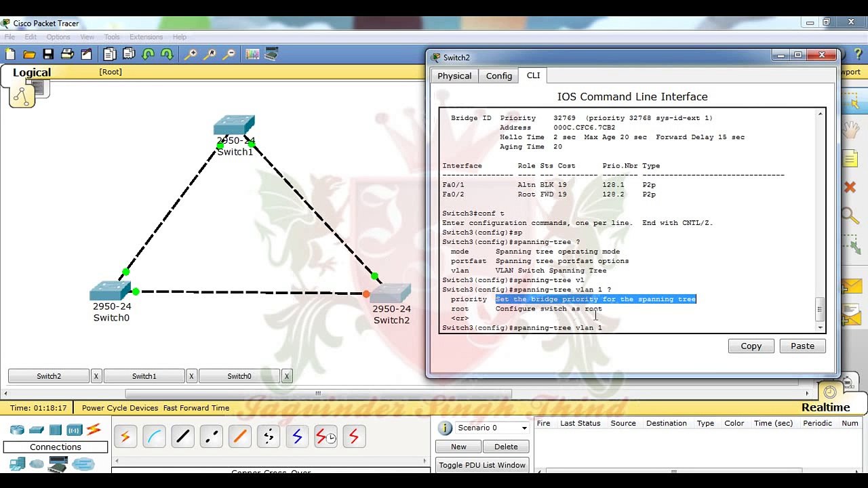Open the View menu
This screenshot has height=488, width=868.
[87, 37]
